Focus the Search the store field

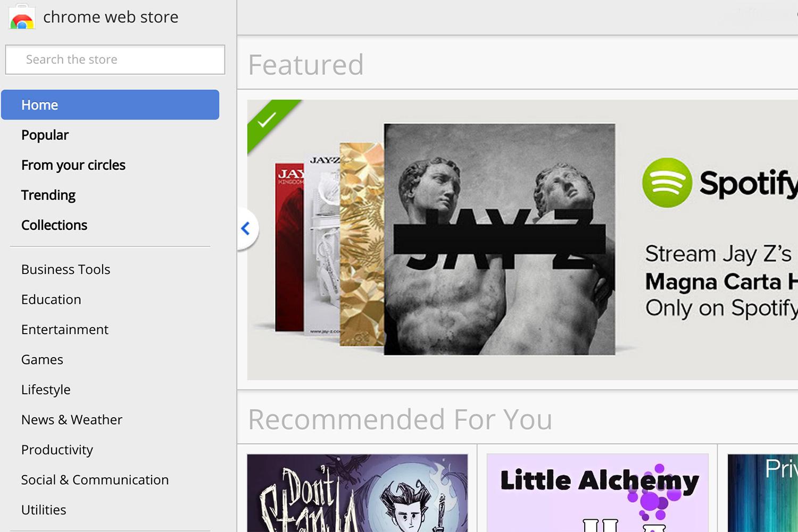coord(115,60)
